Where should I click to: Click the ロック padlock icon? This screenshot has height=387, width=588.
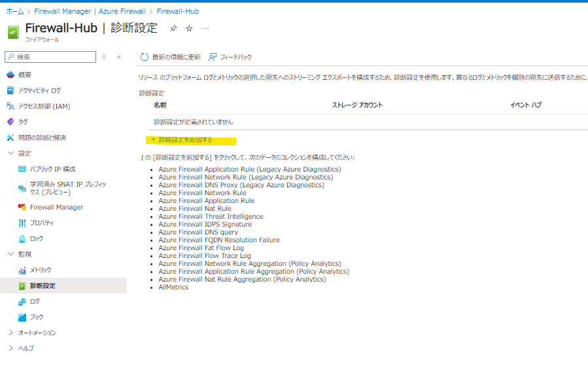click(22, 239)
